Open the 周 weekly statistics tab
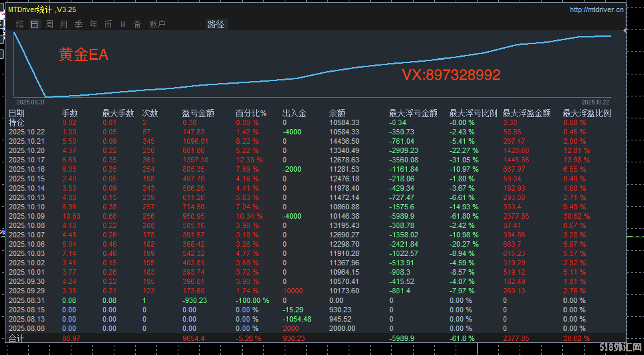644x355 pixels. [x=49, y=24]
